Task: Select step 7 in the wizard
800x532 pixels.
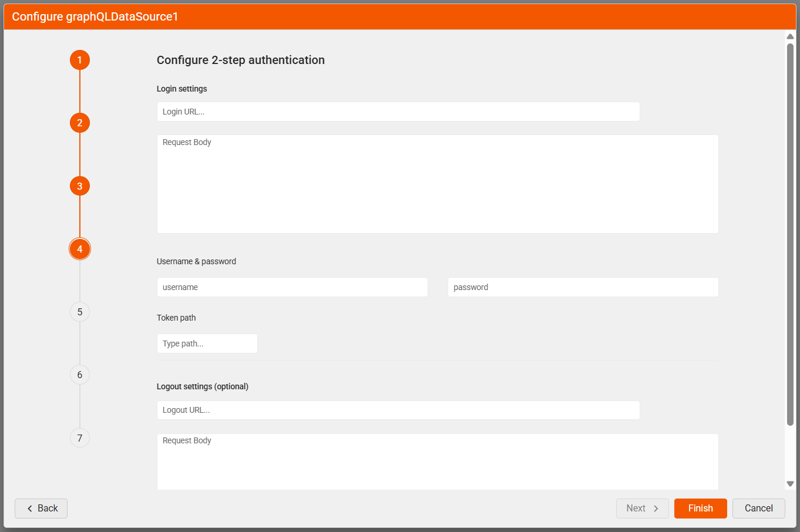Action: pyautogui.click(x=80, y=438)
